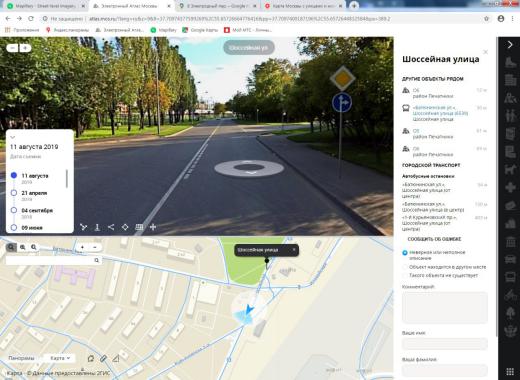This screenshot has height=380, width=520.
Task: Switch to the Google Maps browser tab
Action: pos(217,6)
